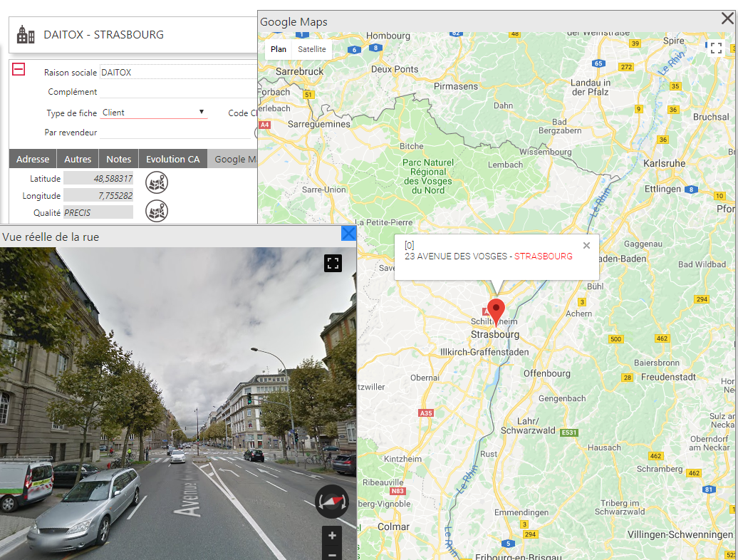
Task: Click the Complément input field
Action: (179, 92)
